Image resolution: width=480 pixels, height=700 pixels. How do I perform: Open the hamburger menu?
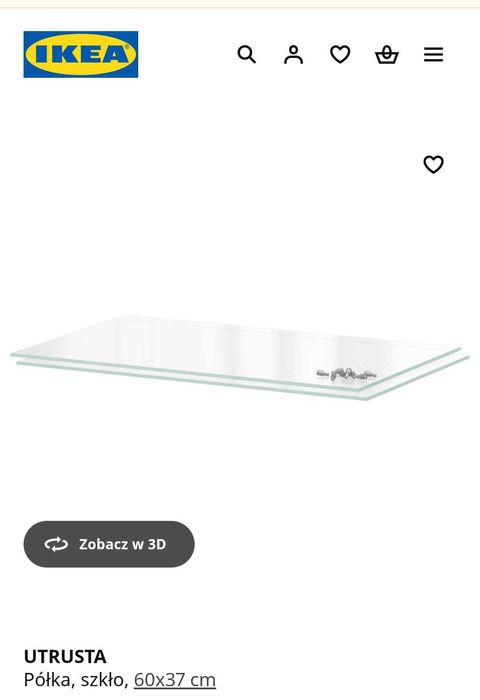click(x=434, y=54)
